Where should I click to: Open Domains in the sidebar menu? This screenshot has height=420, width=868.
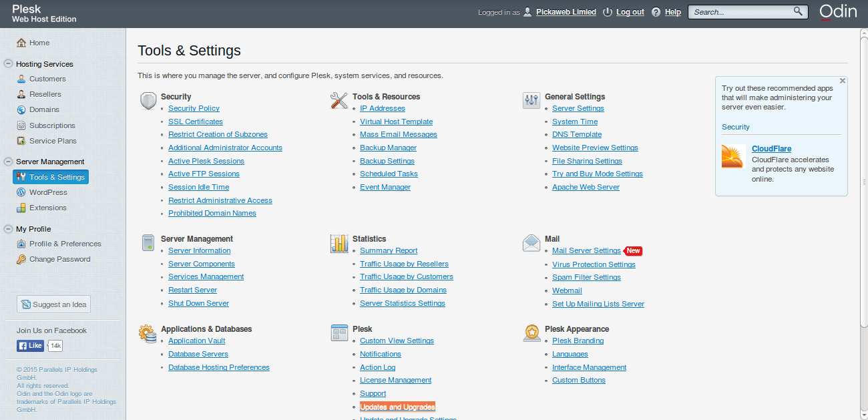click(44, 110)
